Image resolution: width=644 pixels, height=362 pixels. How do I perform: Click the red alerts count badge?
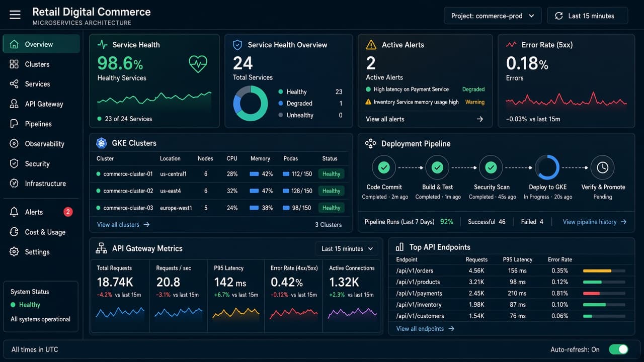pyautogui.click(x=68, y=212)
